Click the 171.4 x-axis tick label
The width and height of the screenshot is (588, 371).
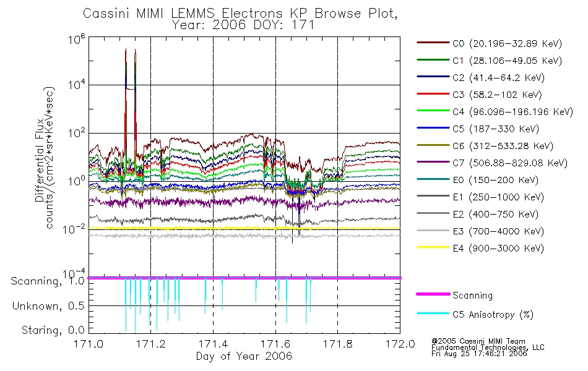[x=213, y=344]
